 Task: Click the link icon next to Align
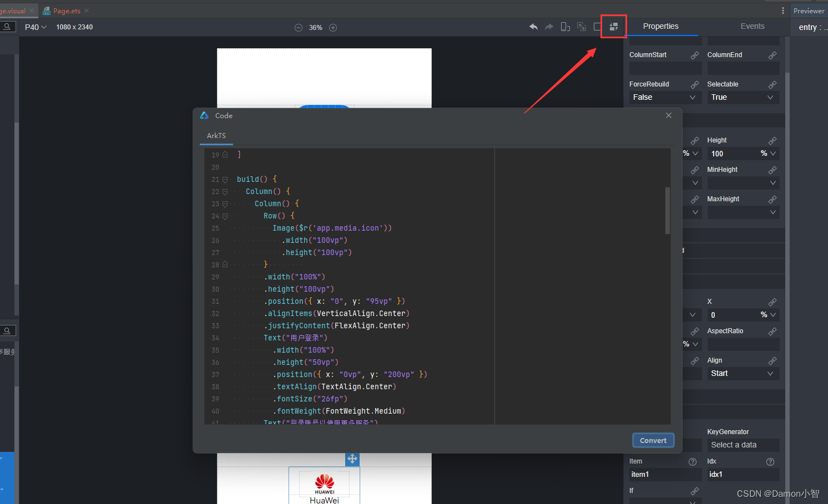[x=772, y=361]
